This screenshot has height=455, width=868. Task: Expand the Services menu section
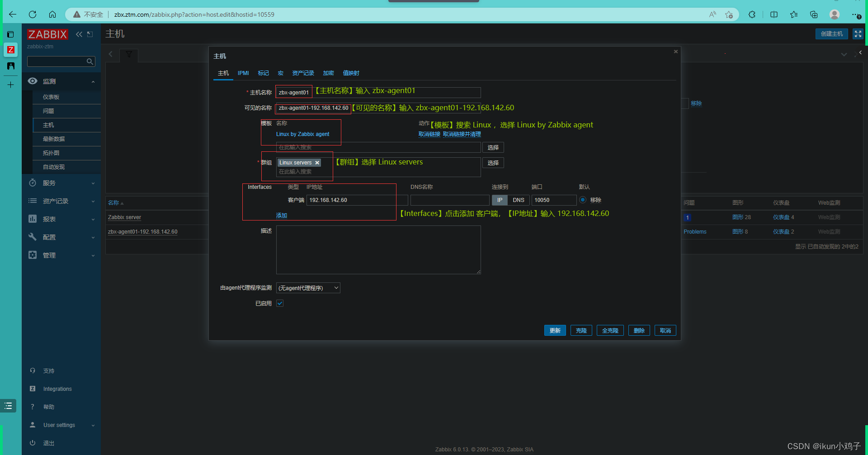click(x=61, y=183)
